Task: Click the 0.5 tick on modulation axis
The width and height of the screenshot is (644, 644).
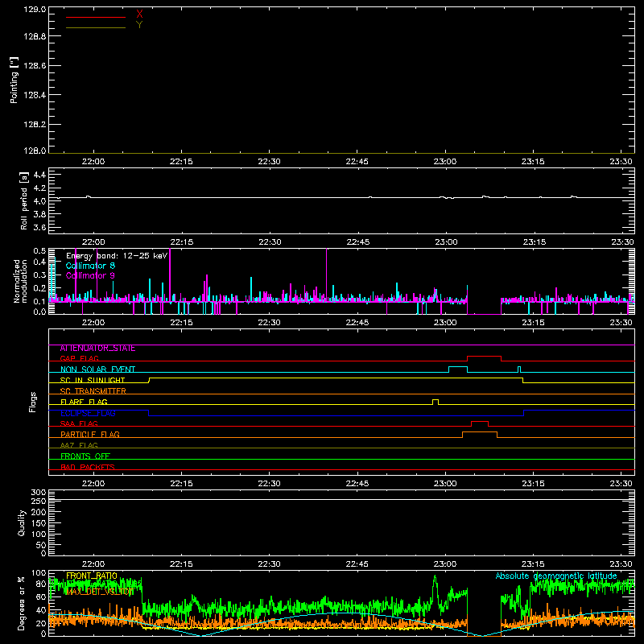Action: (x=39, y=251)
